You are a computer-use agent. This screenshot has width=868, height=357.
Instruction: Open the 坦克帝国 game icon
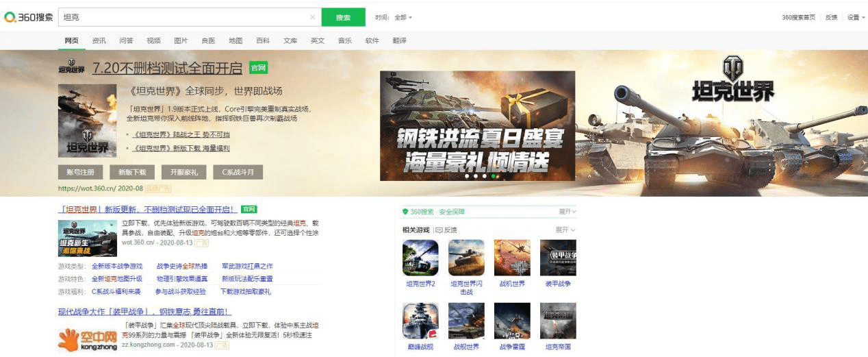558,321
